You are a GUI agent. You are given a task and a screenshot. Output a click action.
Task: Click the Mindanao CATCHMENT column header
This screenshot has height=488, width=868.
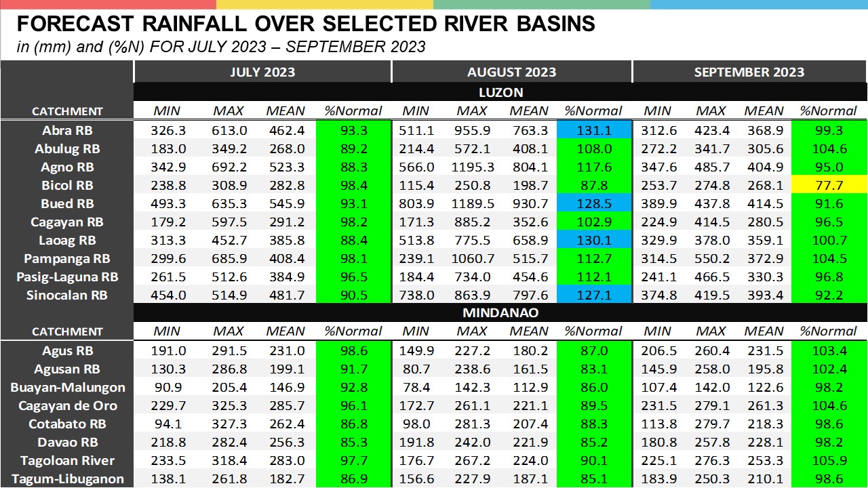point(67,331)
